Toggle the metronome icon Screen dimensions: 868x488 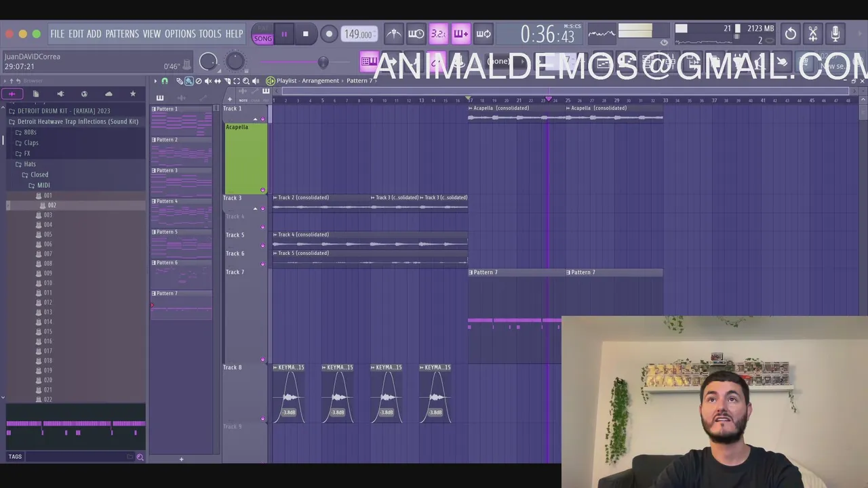394,34
